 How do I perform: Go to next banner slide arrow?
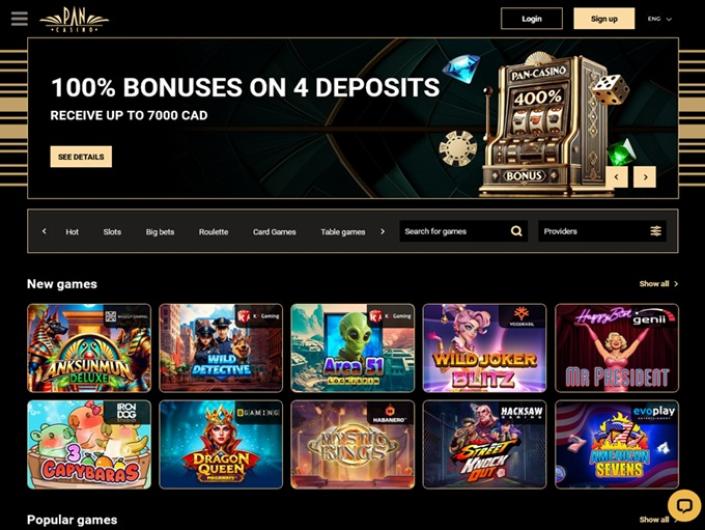point(645,177)
